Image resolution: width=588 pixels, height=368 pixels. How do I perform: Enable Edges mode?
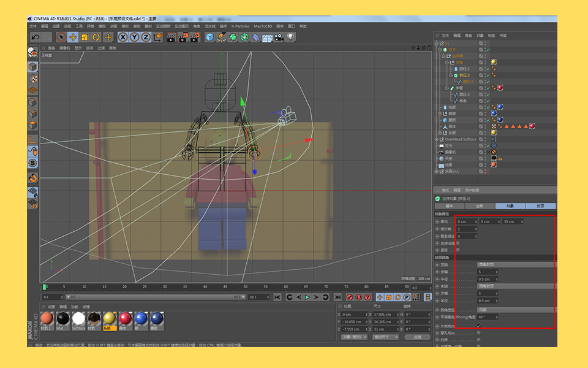coord(33,113)
